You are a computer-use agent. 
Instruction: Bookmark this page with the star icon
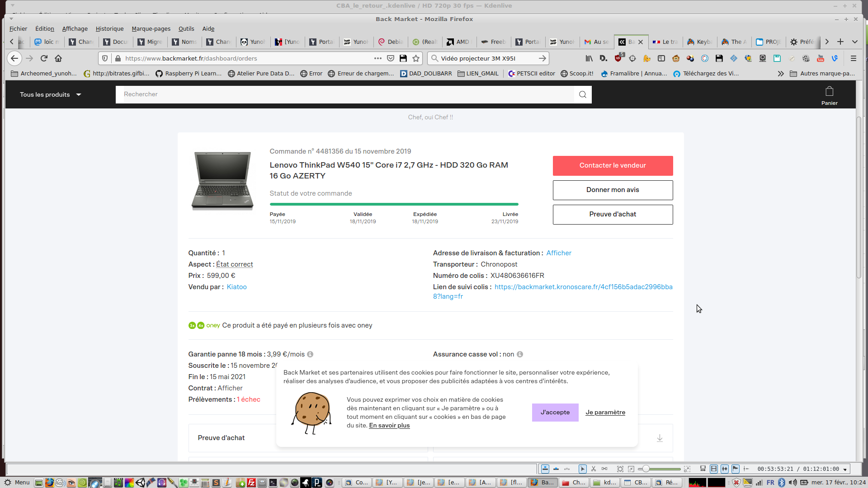pyautogui.click(x=416, y=58)
